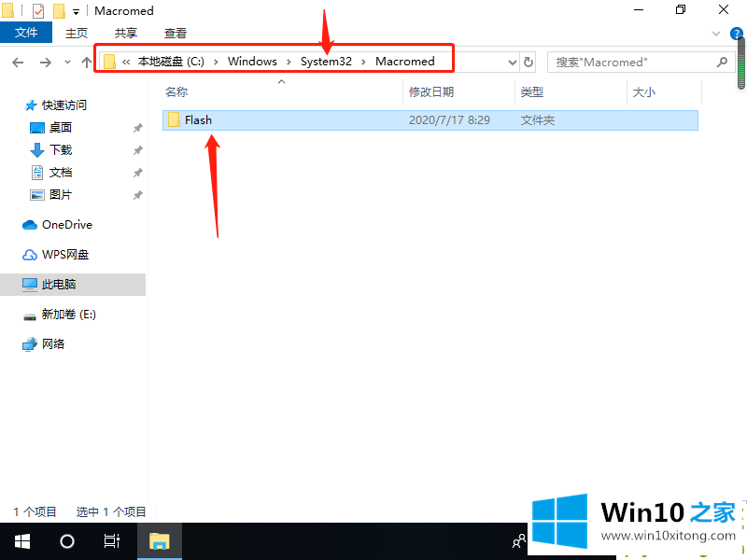747x560 pixels.
Task: Click the pin icon beside 文档
Action: (137, 173)
